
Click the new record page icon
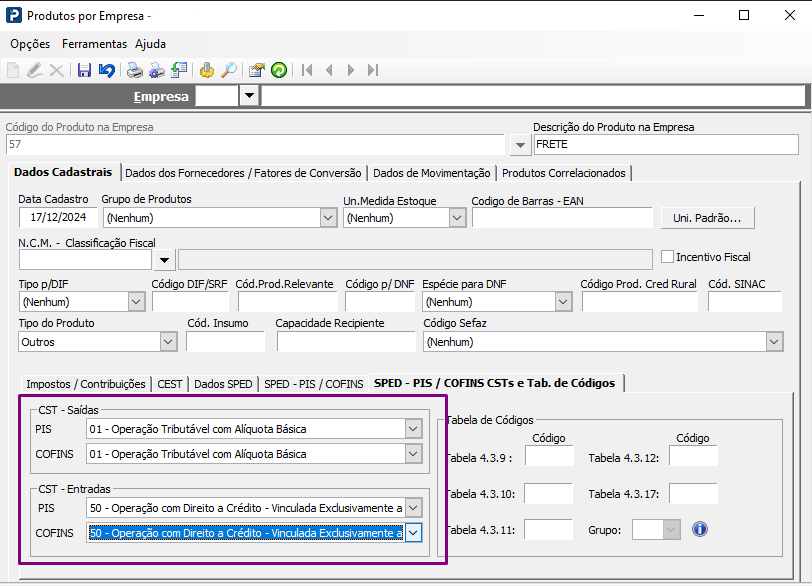coord(13,70)
